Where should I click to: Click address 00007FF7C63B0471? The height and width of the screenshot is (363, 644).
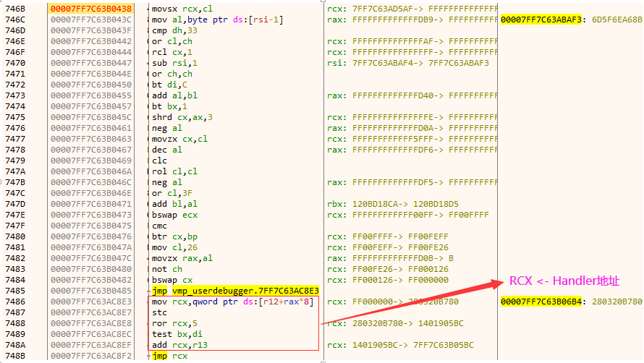coord(91,204)
